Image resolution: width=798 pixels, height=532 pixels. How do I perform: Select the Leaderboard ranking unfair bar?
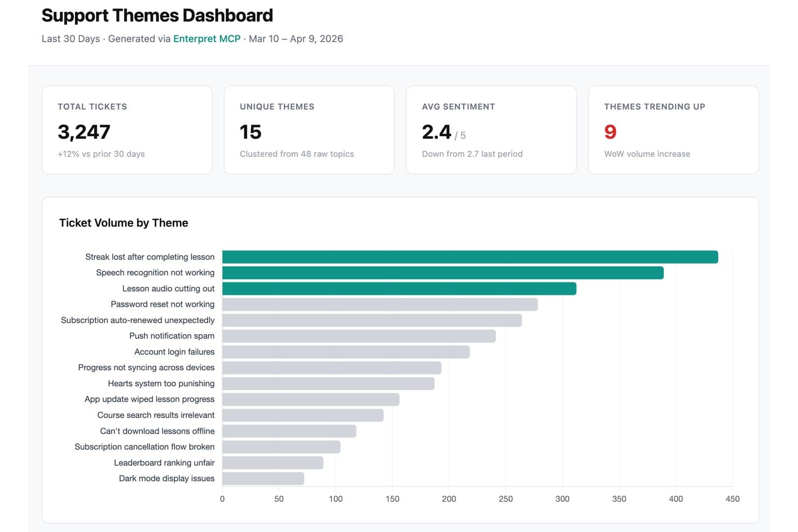point(273,463)
